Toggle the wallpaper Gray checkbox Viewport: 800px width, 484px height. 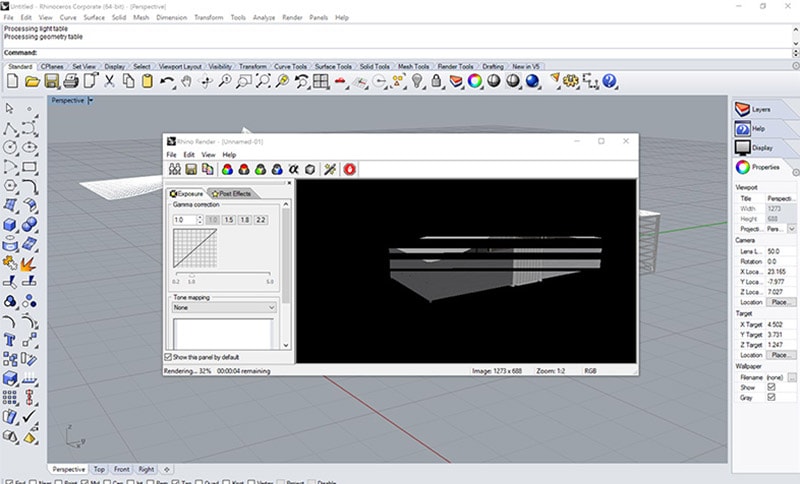point(771,397)
